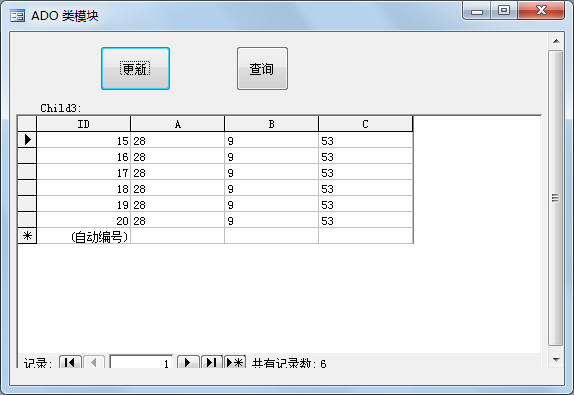Select column header B
This screenshot has height=395, width=574.
271,124
